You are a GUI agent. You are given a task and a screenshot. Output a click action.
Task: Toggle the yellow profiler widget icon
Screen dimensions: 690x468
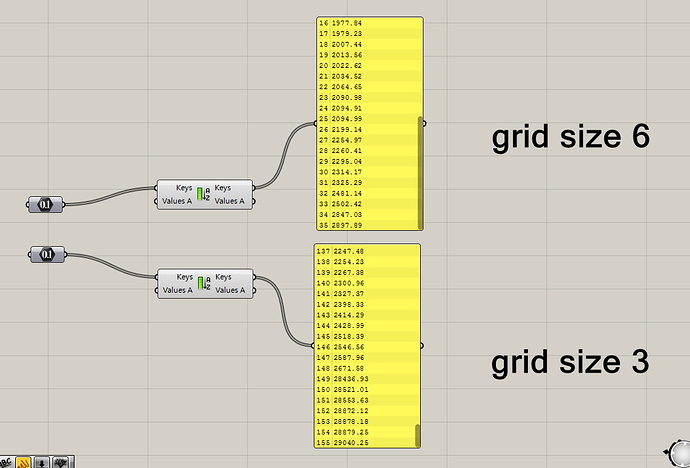[23, 463]
